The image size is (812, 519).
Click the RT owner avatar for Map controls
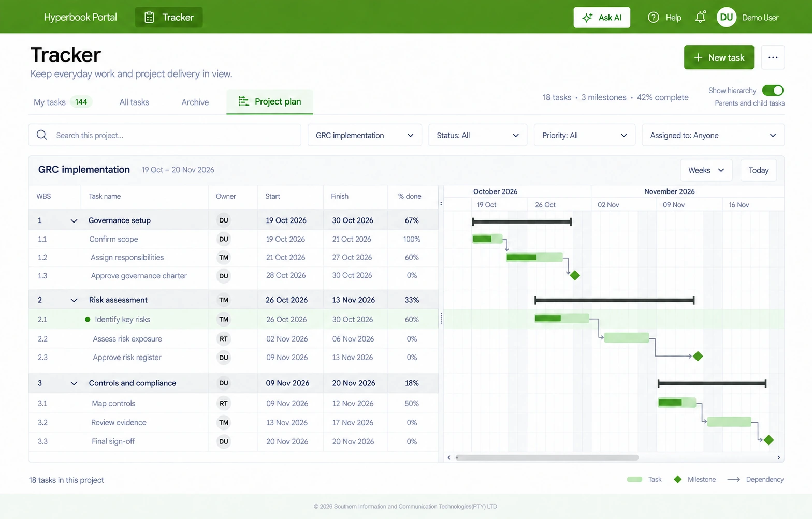(x=224, y=404)
